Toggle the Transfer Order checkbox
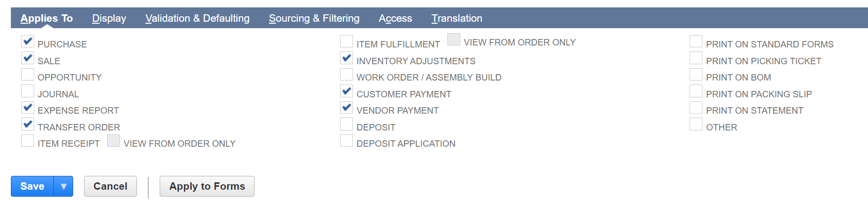The width and height of the screenshot is (868, 207). click(28, 124)
